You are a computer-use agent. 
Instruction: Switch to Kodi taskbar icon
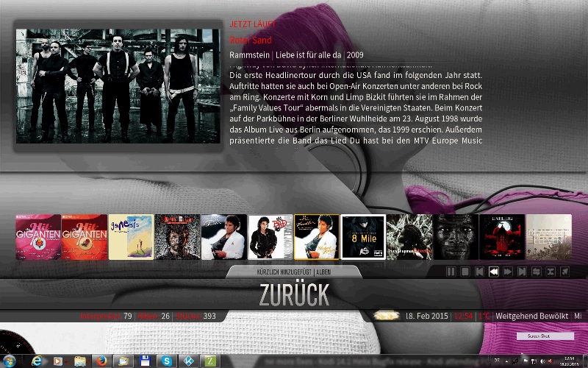click(x=188, y=361)
